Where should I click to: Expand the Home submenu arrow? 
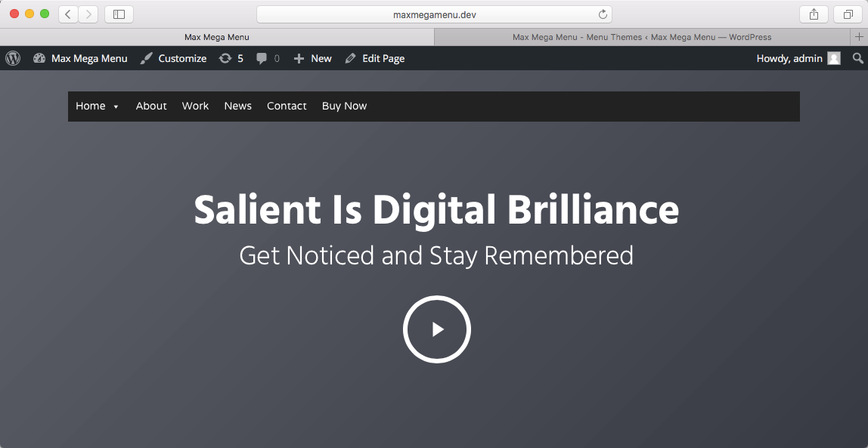pos(116,107)
